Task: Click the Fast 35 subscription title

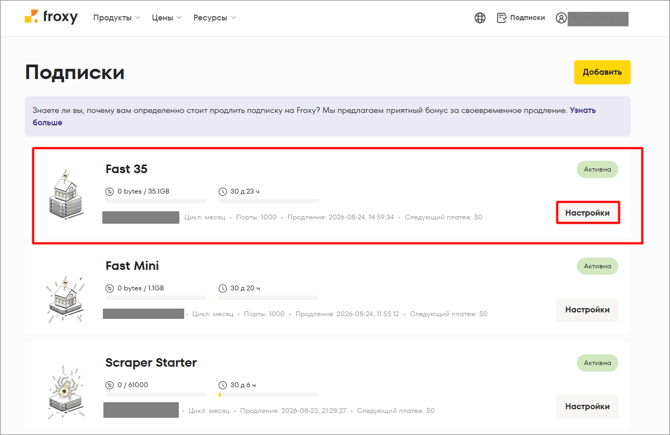Action: 126,169
